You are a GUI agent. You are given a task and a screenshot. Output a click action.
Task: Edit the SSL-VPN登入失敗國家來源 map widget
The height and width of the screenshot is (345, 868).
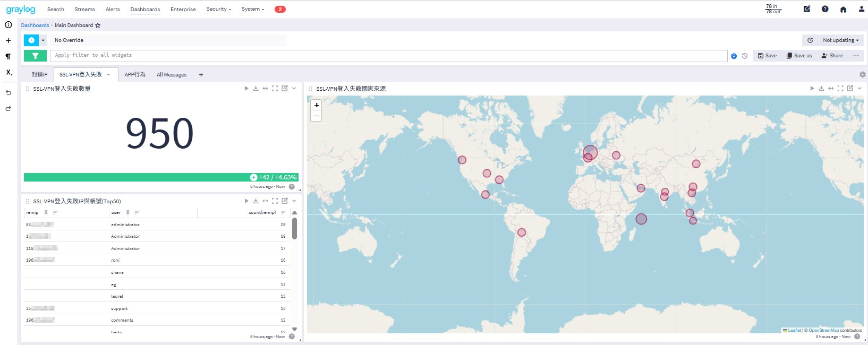coord(850,89)
